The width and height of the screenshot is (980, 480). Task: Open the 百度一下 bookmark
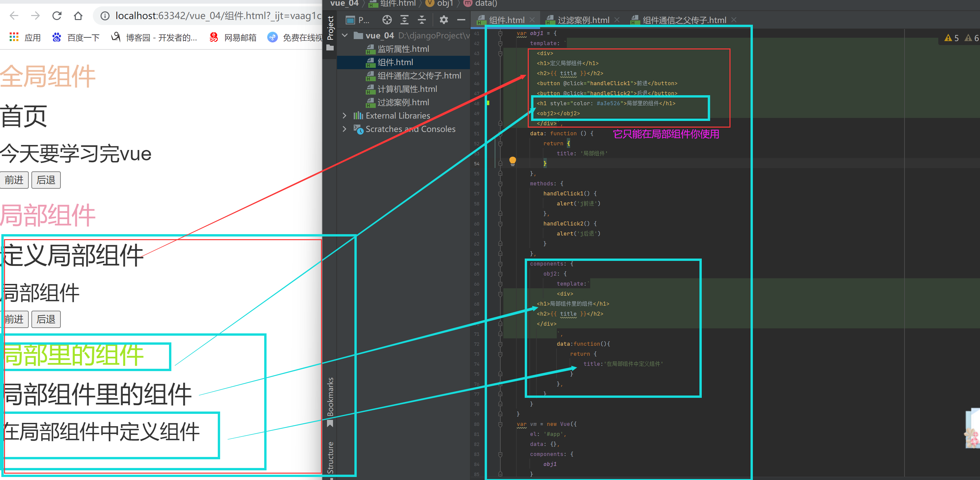pos(76,38)
